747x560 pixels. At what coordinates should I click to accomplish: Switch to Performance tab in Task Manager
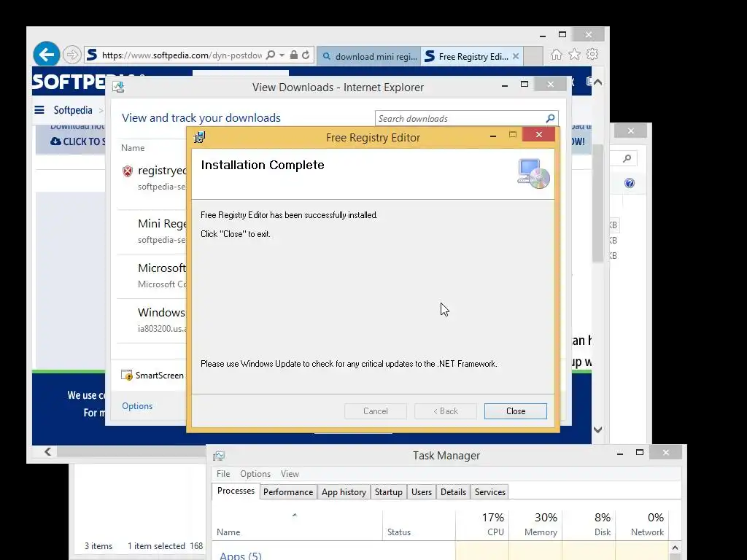pos(288,492)
